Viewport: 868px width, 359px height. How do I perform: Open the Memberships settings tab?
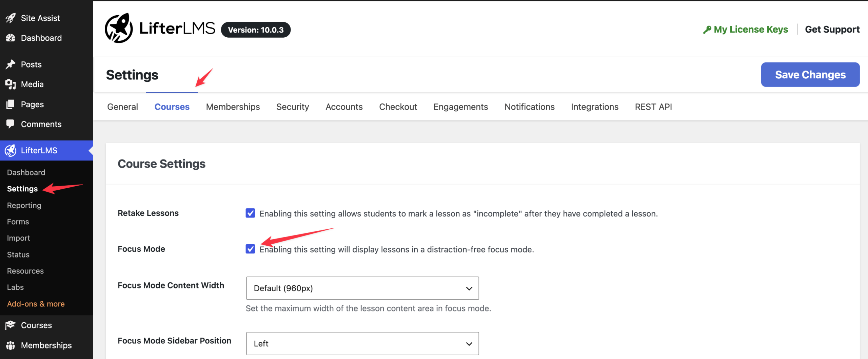233,107
